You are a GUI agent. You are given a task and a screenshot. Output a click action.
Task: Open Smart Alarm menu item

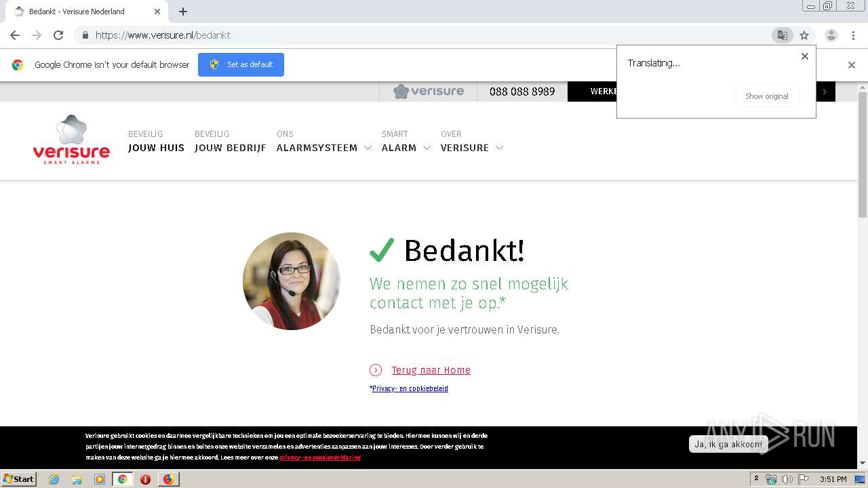[399, 141]
